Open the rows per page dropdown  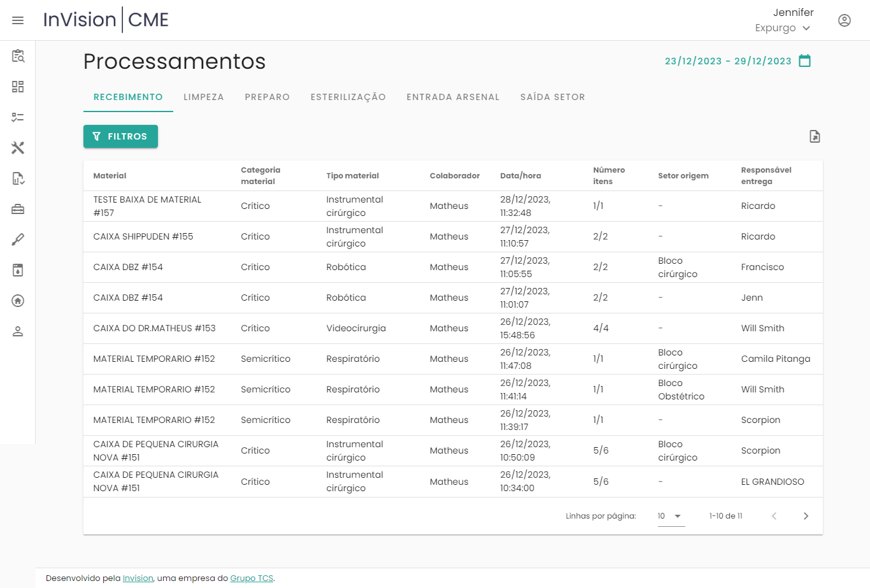coord(671,516)
